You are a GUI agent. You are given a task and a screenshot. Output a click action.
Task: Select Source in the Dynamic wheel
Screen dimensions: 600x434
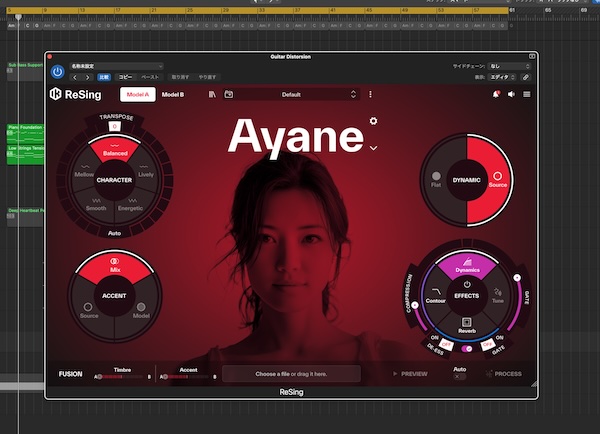click(x=497, y=179)
